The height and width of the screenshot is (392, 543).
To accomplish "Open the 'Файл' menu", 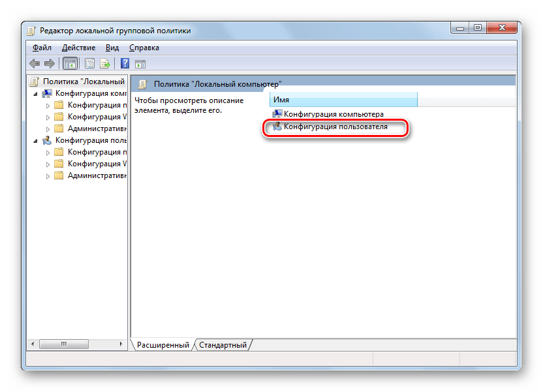I will [x=42, y=48].
